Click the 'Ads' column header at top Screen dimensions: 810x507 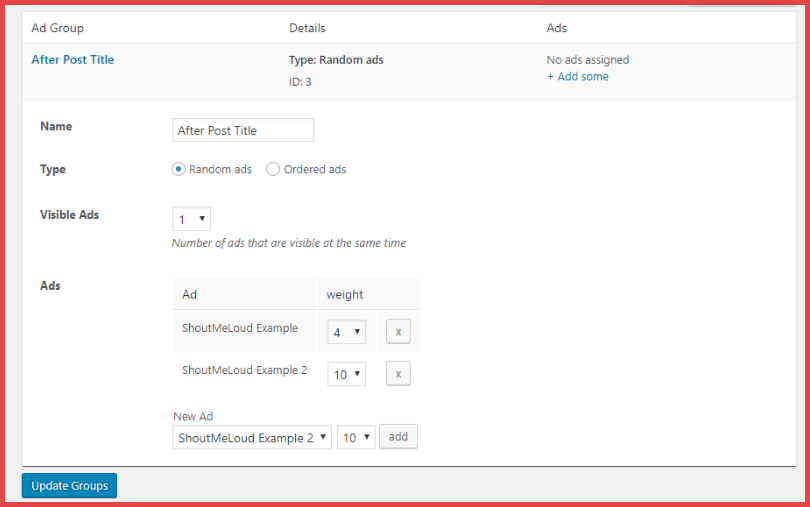tap(557, 28)
